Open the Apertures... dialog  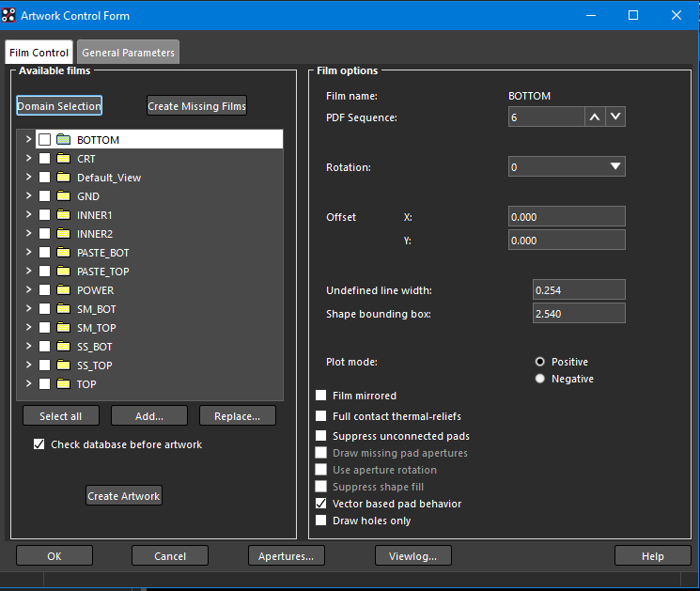click(x=287, y=555)
